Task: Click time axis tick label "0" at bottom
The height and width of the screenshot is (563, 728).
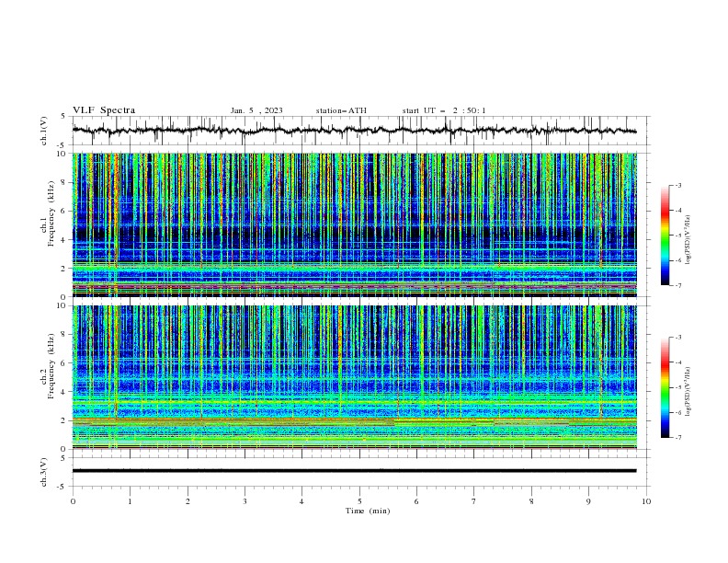Action: tap(73, 501)
